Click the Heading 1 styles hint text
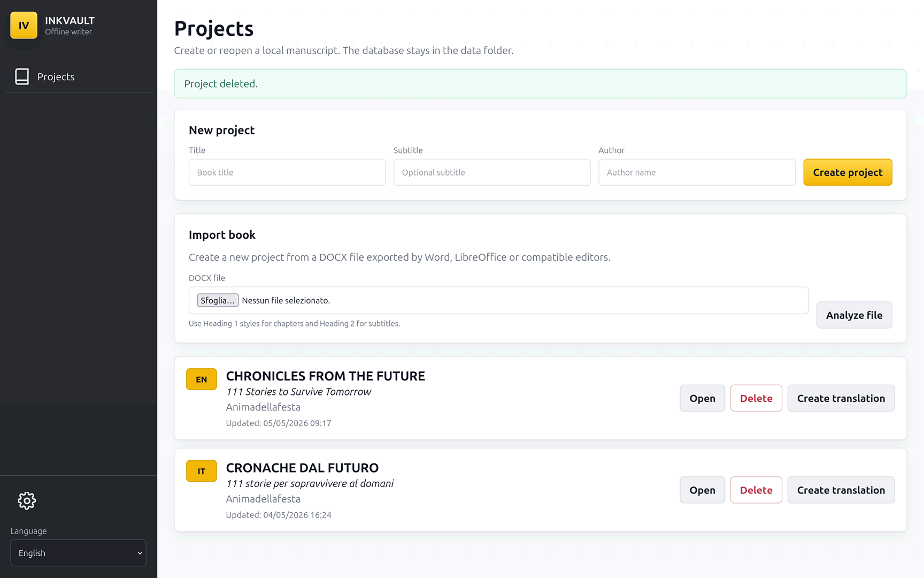The width and height of the screenshot is (924, 578). pyautogui.click(x=294, y=323)
